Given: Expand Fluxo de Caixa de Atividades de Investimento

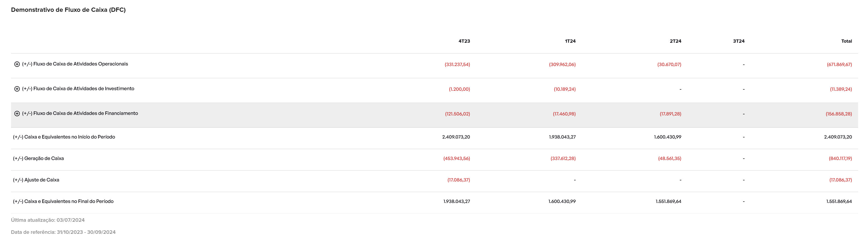Looking at the screenshot, I should (x=17, y=89).
